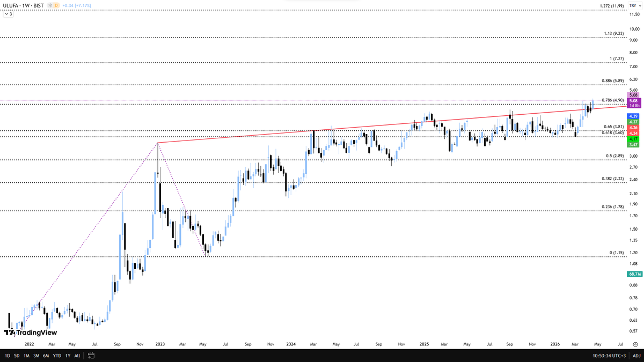This screenshot has height=362, width=644.
Task: Click the orange D delayed-data badge
Action: pos(56,5)
